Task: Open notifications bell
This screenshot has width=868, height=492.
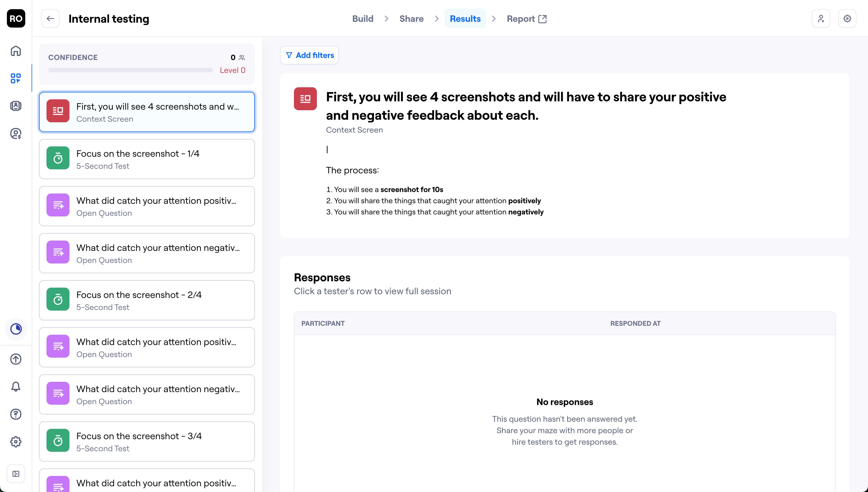Action: tap(16, 387)
